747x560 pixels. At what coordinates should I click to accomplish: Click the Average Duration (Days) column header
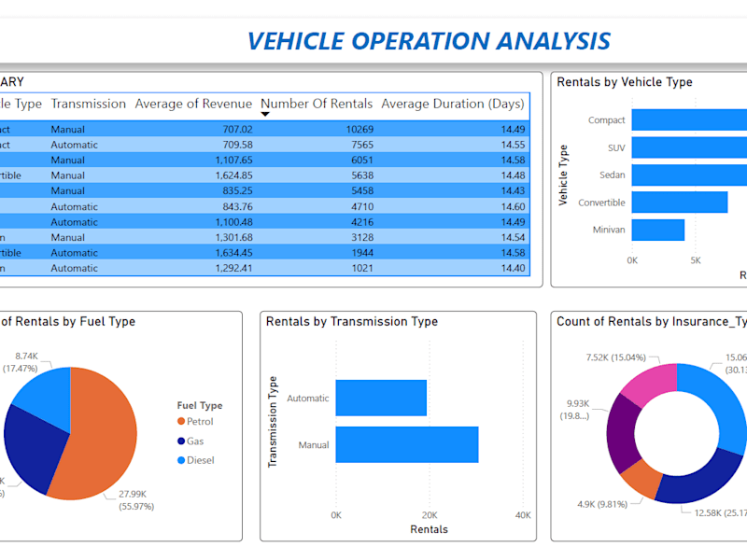click(453, 104)
